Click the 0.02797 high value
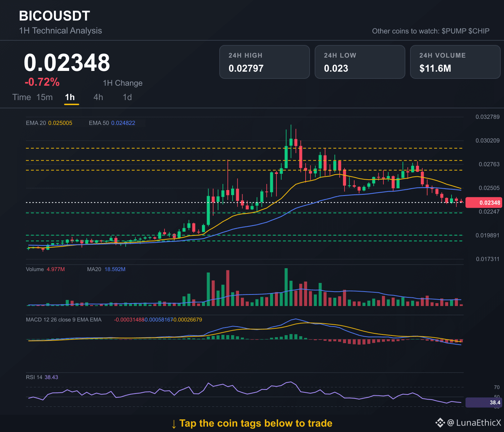Image resolution: width=504 pixels, height=432 pixels. (246, 68)
